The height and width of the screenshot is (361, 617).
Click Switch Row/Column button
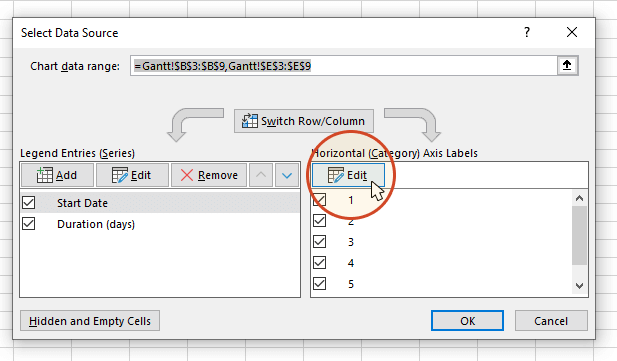[304, 121]
